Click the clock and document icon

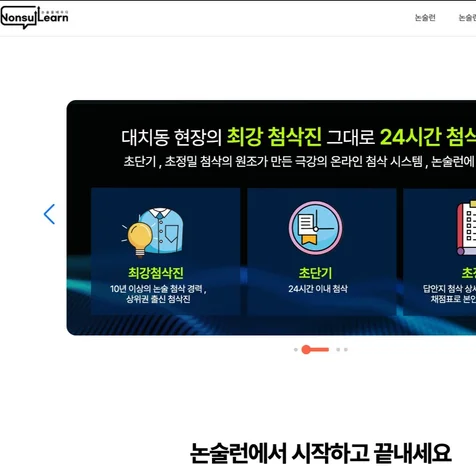click(x=315, y=228)
